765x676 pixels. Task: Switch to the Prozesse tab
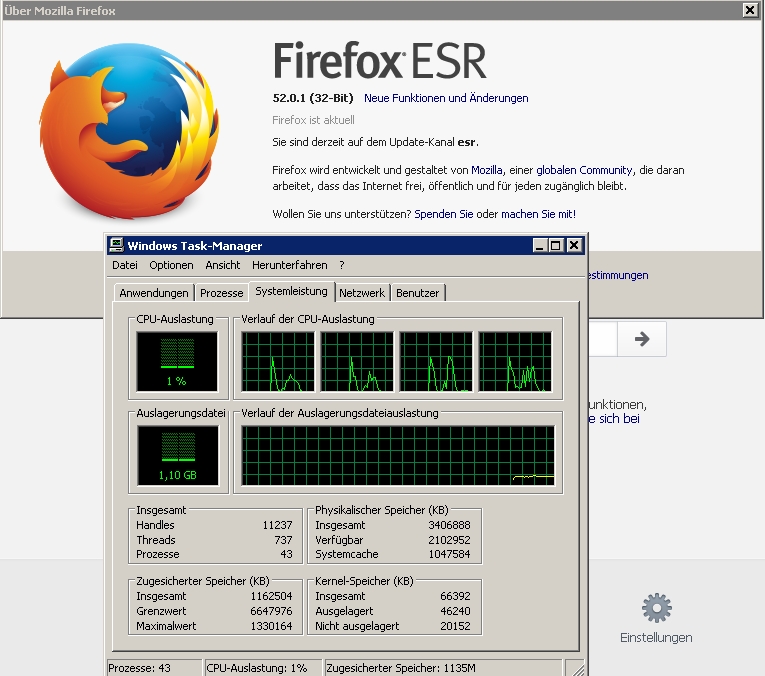pyautogui.click(x=221, y=293)
